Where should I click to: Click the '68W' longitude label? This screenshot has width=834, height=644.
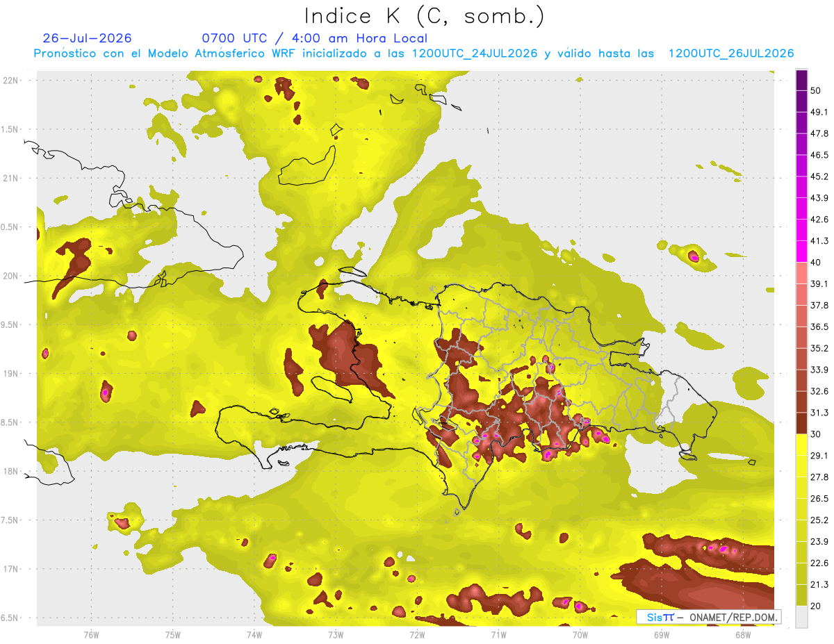click(x=742, y=635)
